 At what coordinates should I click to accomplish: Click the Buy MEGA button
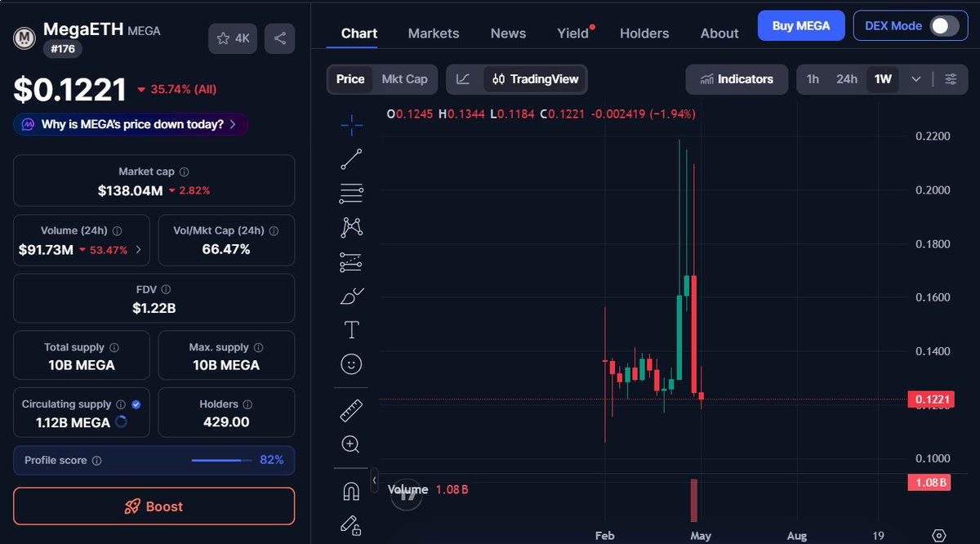(801, 25)
